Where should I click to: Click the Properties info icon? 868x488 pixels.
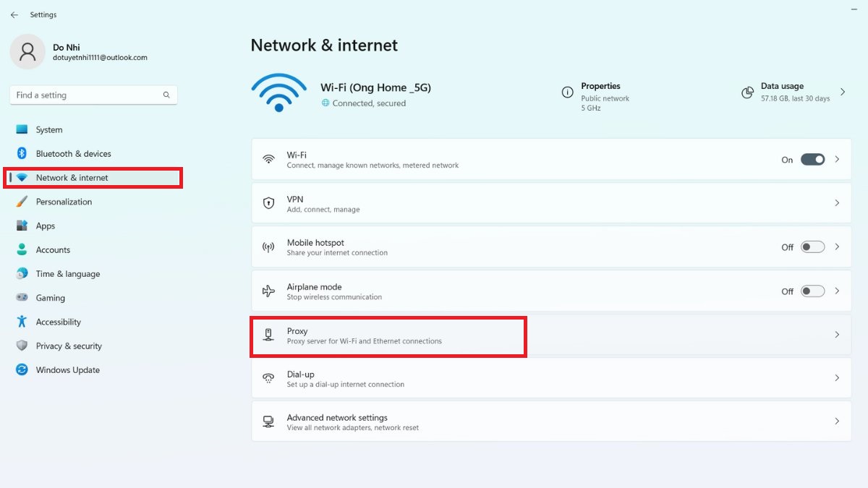click(x=568, y=93)
